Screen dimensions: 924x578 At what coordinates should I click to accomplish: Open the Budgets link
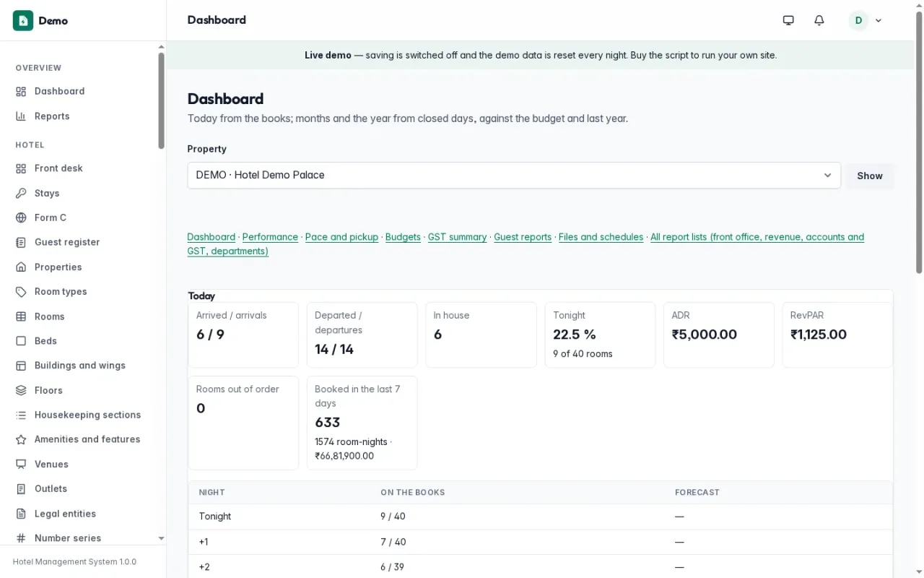[403, 237]
